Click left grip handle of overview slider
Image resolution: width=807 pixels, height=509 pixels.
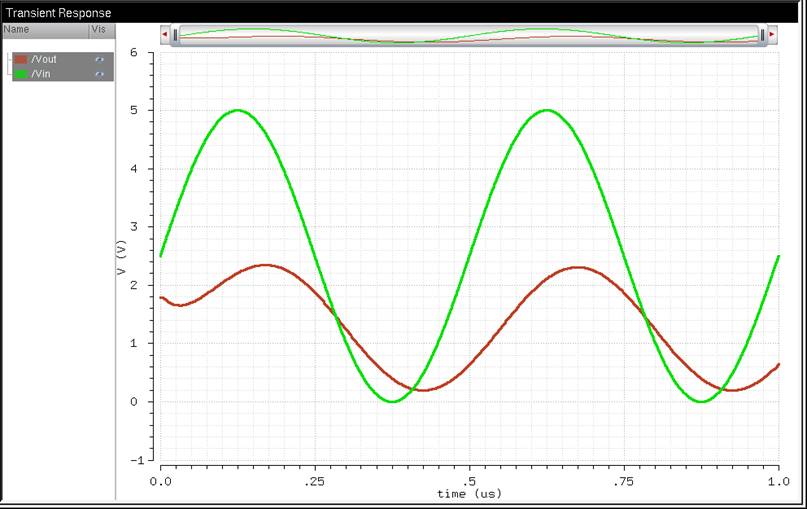(x=176, y=35)
